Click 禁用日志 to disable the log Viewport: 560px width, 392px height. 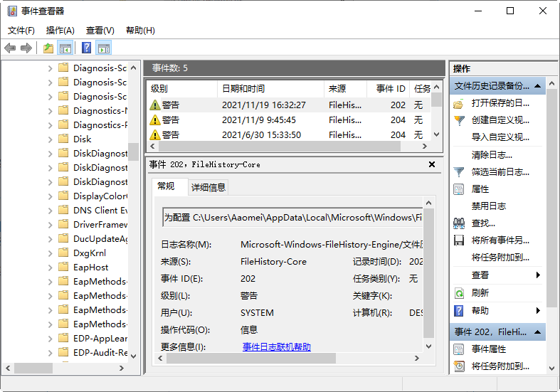click(x=488, y=206)
